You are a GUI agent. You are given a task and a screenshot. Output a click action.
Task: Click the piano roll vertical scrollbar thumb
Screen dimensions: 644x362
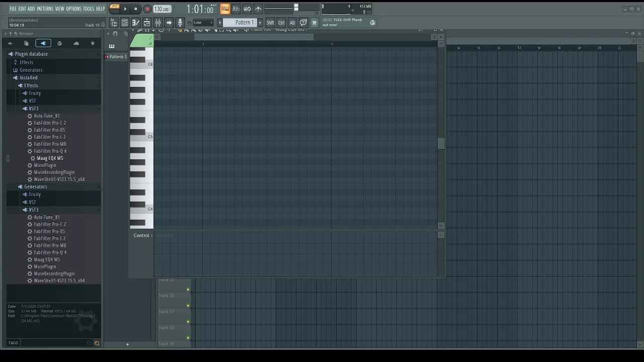point(441,144)
